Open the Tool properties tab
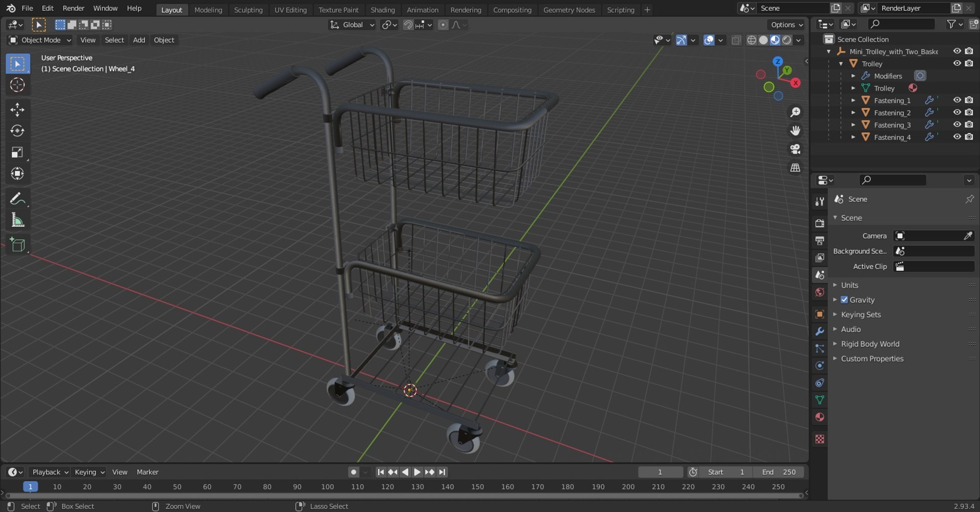 pyautogui.click(x=820, y=201)
